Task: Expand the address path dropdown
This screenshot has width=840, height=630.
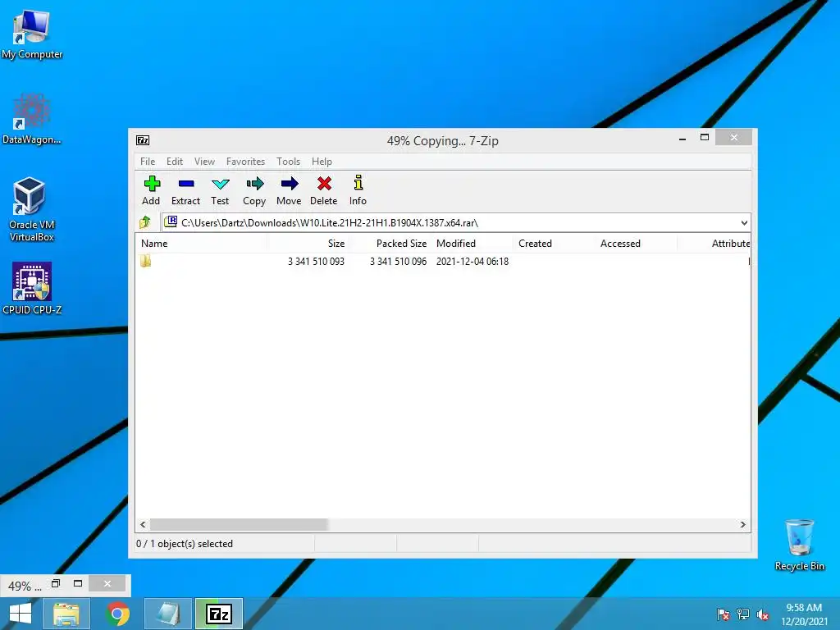Action: click(744, 223)
